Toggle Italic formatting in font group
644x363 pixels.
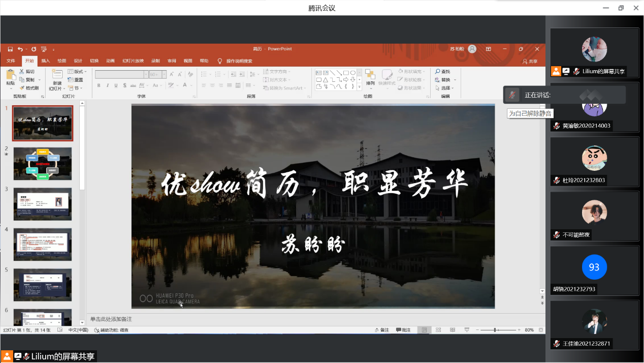[x=108, y=85]
